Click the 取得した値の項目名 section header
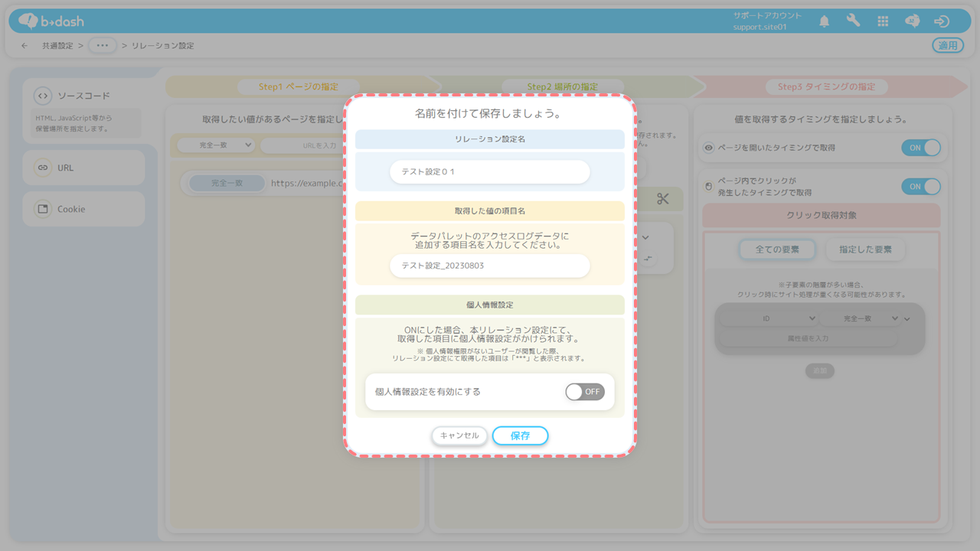980x551 pixels. (490, 210)
